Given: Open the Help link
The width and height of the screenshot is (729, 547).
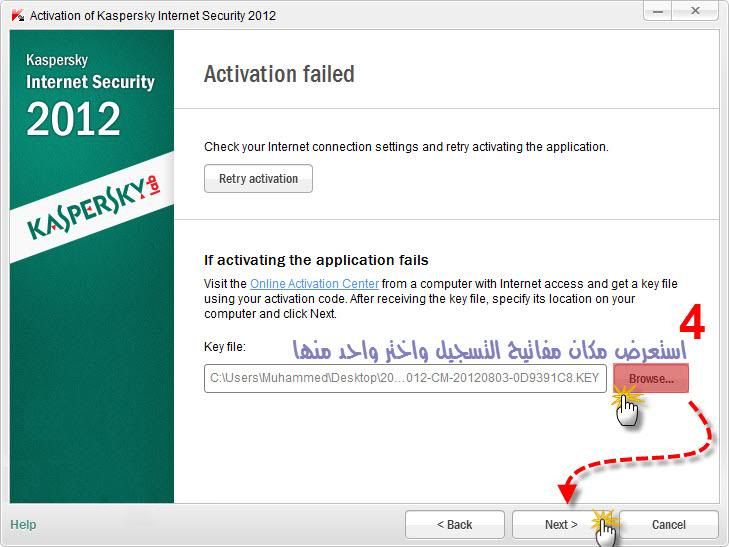Looking at the screenshot, I should coord(23,525).
